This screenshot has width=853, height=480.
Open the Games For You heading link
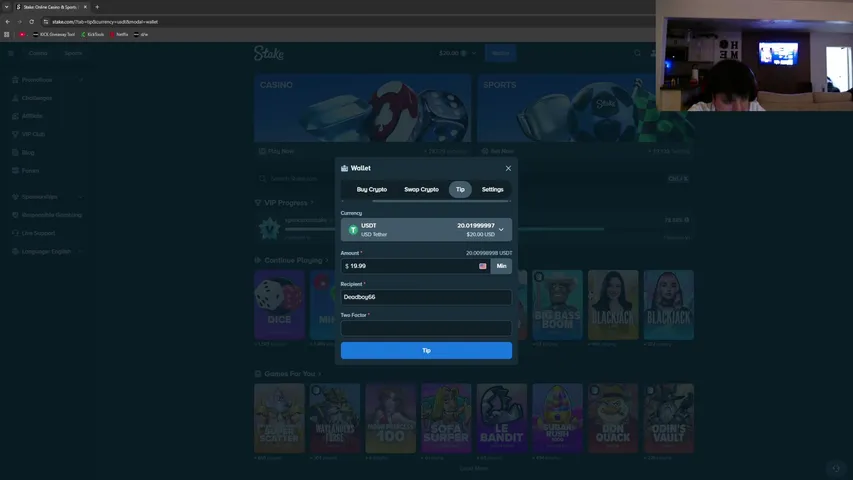(288, 374)
